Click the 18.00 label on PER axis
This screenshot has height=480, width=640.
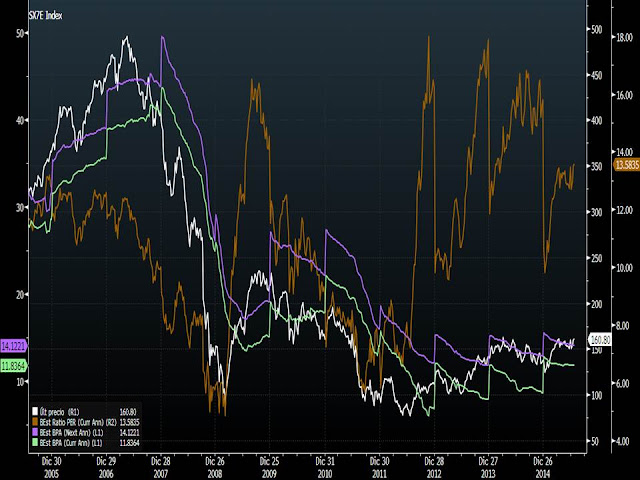coord(624,37)
